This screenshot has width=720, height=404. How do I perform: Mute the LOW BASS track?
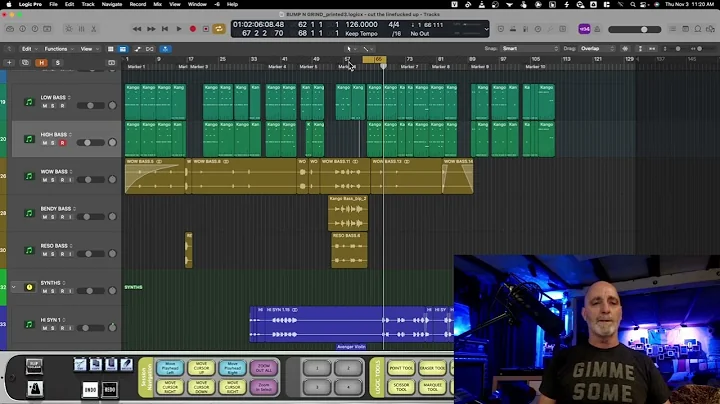click(x=45, y=106)
